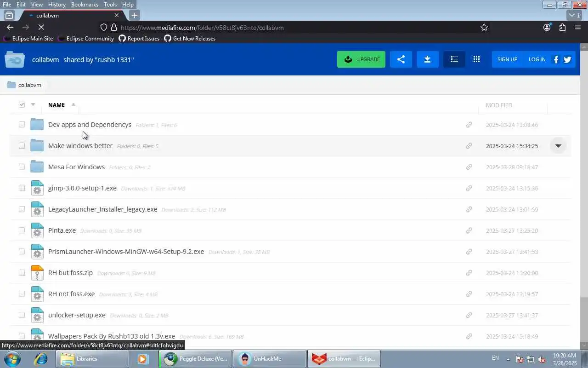The image size is (588, 368).
Task: Open Get New Releases bookmark
Action: pyautogui.click(x=190, y=39)
